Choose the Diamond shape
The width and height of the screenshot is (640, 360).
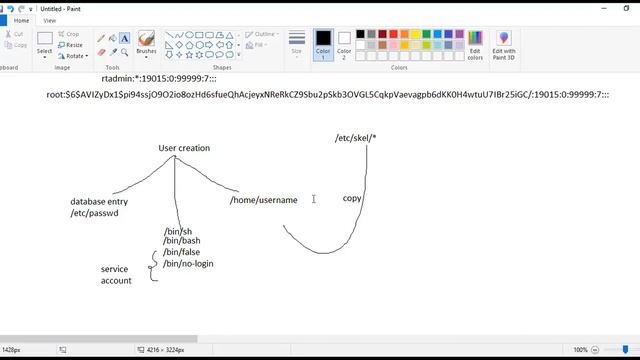click(x=179, y=45)
